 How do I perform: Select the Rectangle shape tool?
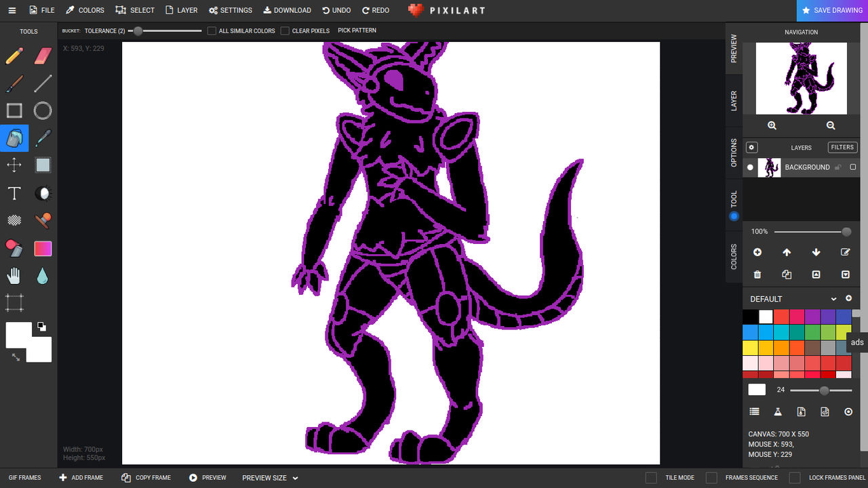(x=14, y=110)
